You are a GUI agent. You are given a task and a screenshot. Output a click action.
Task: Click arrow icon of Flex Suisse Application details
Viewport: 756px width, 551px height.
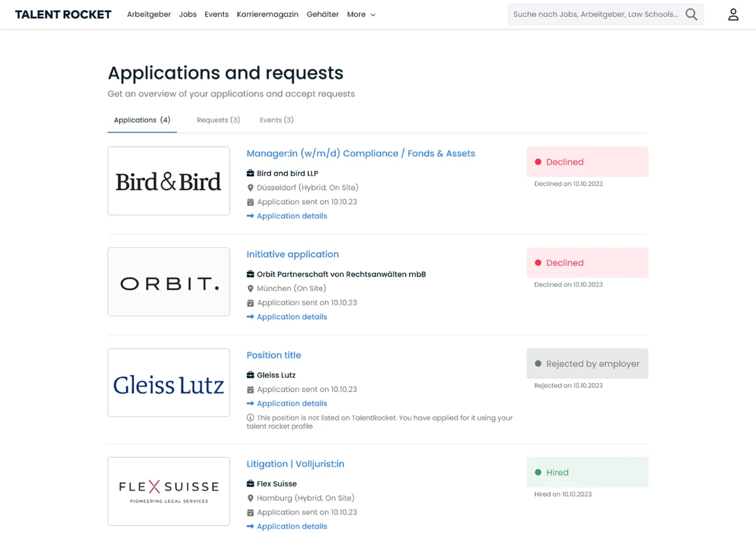[250, 526]
